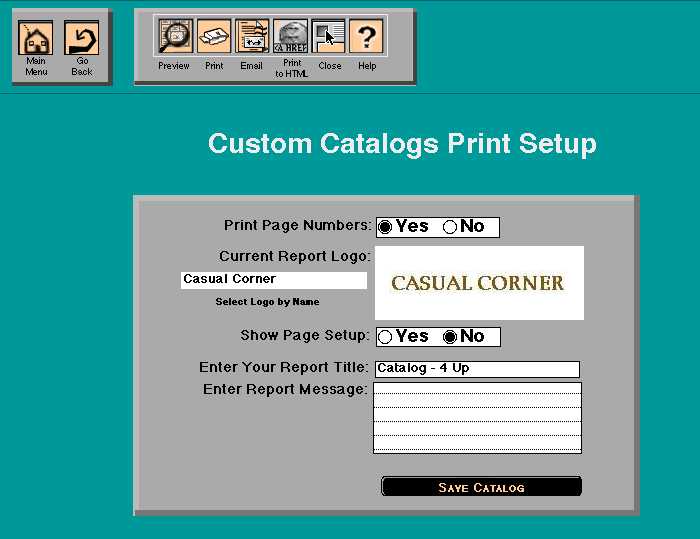Select Yes for Print Page Numbers
Screen dimensions: 700x539
pyautogui.click(x=386, y=227)
